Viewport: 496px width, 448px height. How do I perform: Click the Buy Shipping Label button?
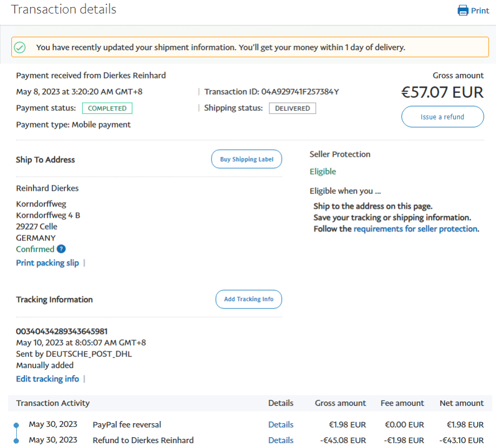(246, 159)
